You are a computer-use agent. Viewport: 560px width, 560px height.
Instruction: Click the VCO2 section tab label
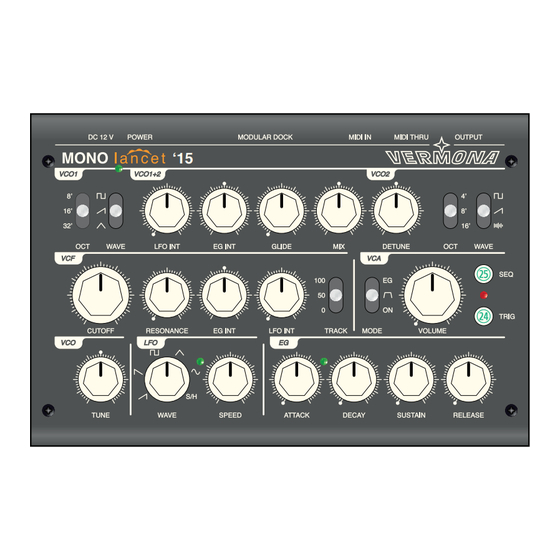click(380, 174)
